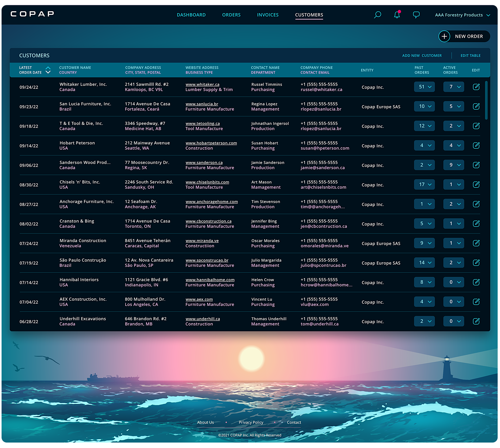
Task: Edit the Underhill Excavations row
Action: point(476,321)
